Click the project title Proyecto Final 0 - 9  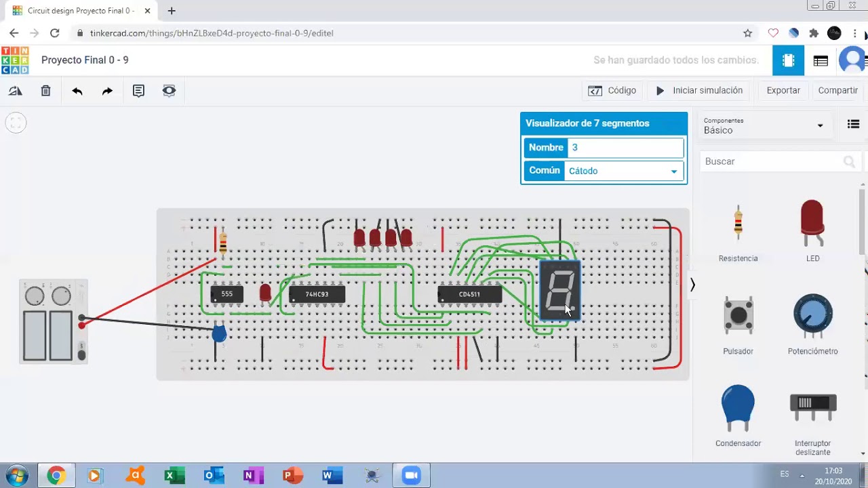coord(85,60)
